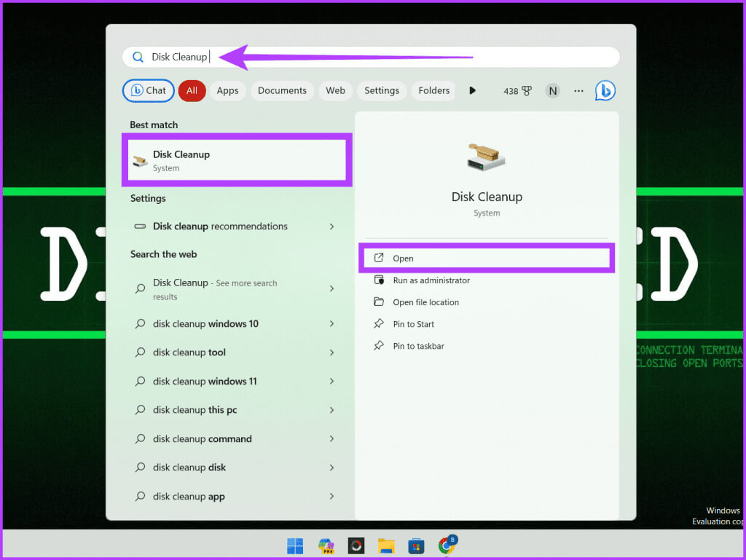Expand chevron beside 'disk cleanup command'
This screenshot has height=560, width=746.
point(331,439)
